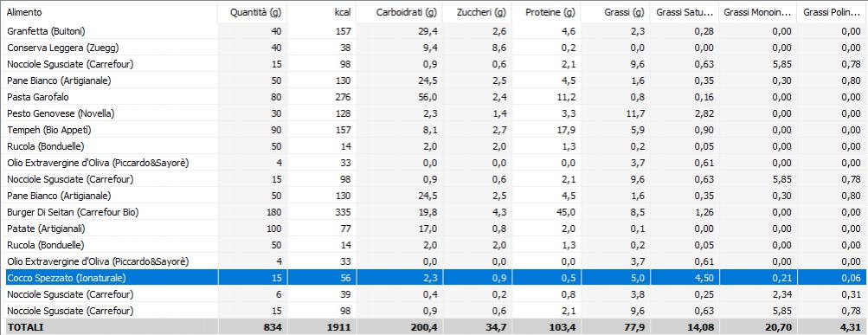Select the Patate (Artigianali) row

pos(434,229)
